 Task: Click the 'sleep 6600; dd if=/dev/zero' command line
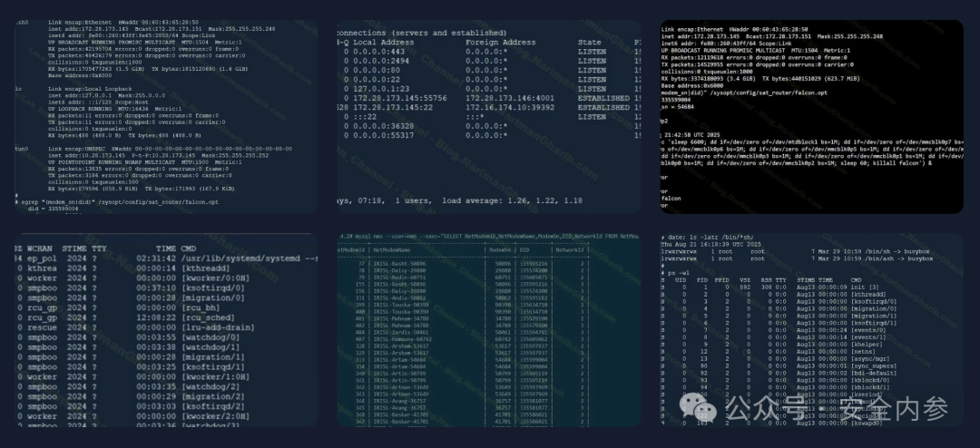[x=812, y=142]
